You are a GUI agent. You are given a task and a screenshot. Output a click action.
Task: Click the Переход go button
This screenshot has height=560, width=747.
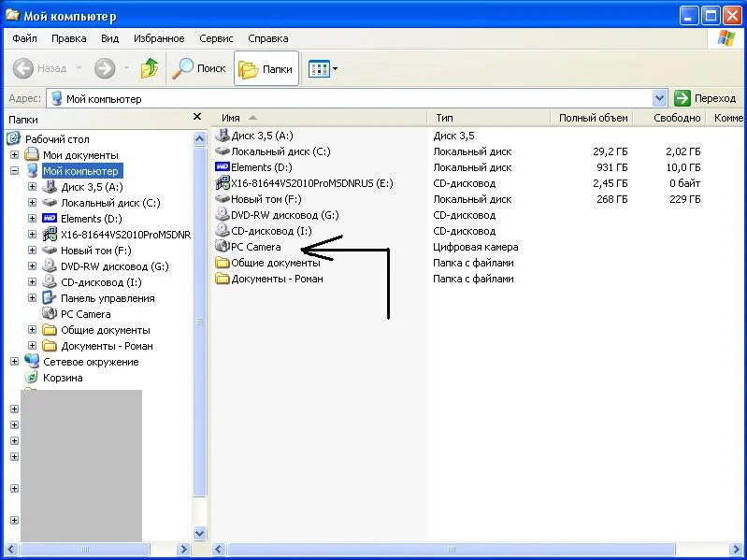pyautogui.click(x=705, y=98)
